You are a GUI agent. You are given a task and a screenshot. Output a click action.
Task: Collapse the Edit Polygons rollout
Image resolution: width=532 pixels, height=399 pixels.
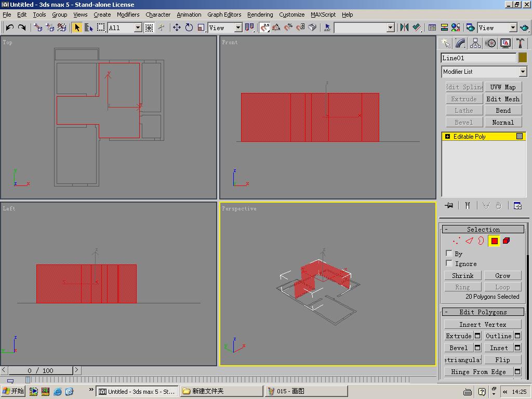pos(446,312)
